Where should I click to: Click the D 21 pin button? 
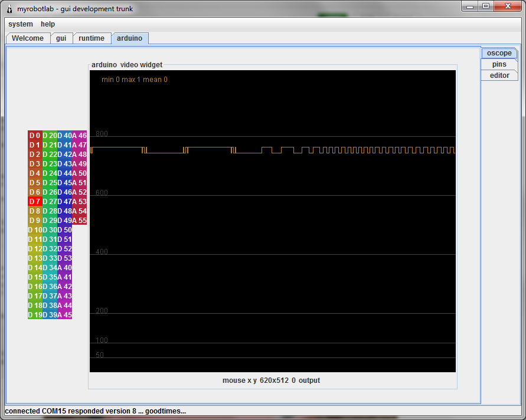pos(50,145)
